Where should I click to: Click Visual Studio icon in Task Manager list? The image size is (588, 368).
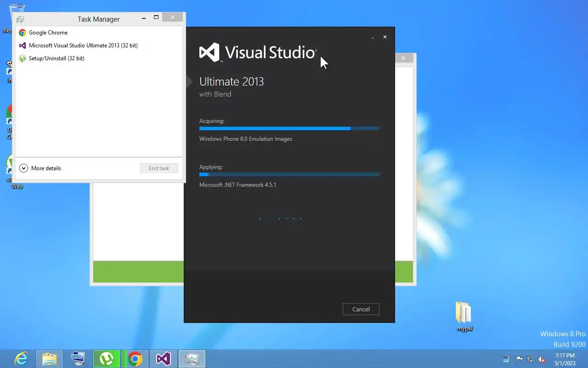tap(22, 46)
